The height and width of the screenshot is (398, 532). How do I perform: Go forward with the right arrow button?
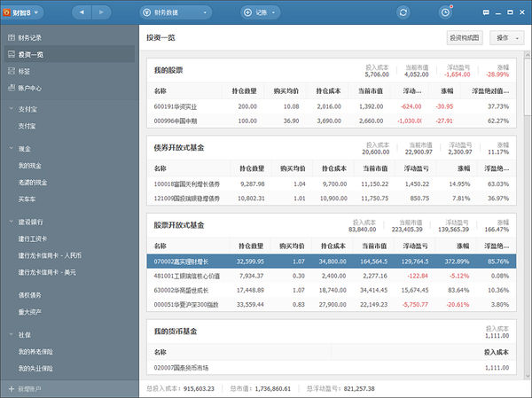point(101,12)
